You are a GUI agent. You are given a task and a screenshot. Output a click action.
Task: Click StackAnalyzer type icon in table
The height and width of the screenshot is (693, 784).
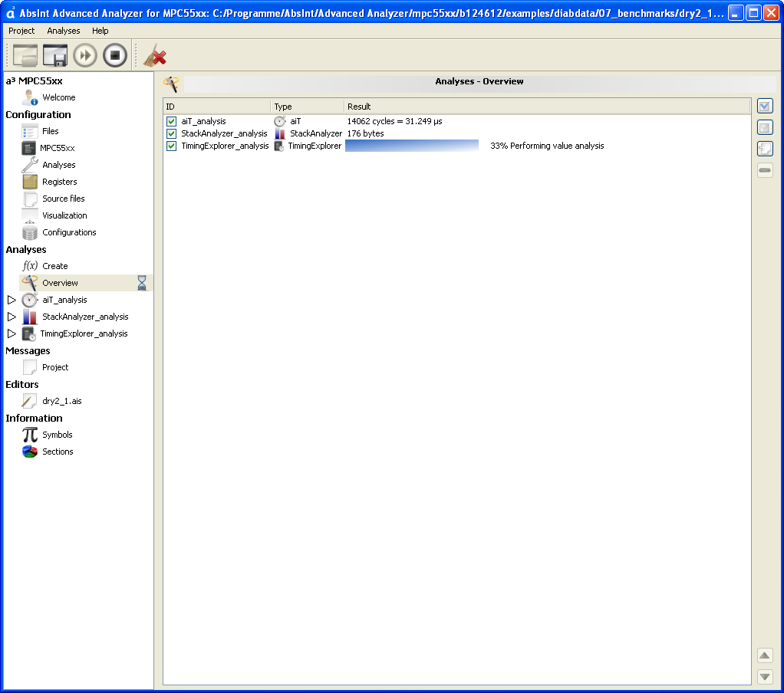pyautogui.click(x=280, y=133)
